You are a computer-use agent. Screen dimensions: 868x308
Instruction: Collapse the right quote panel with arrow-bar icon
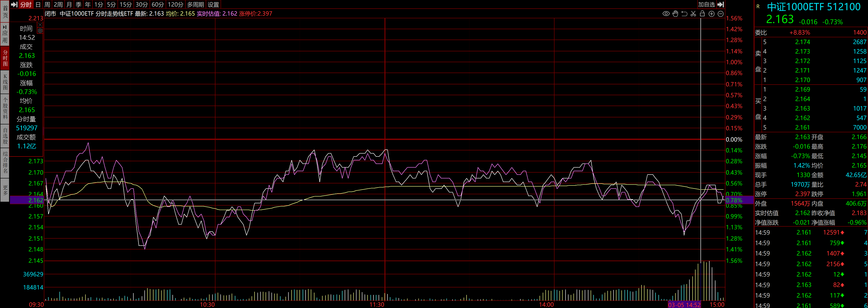point(721,4)
